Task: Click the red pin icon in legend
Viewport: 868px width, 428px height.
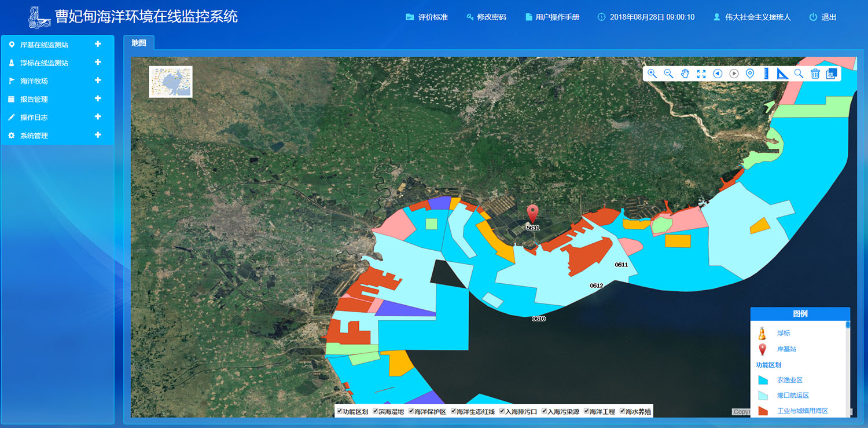Action: [x=763, y=349]
